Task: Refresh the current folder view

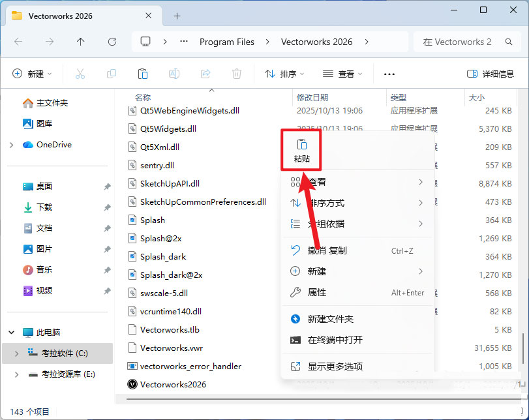Action: point(112,42)
